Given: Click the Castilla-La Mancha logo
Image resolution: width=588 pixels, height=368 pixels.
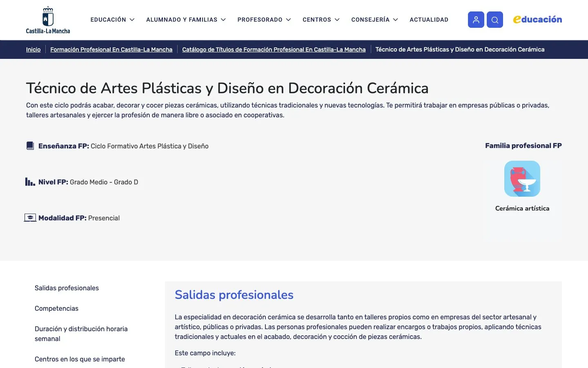Looking at the screenshot, I should 48,20.
